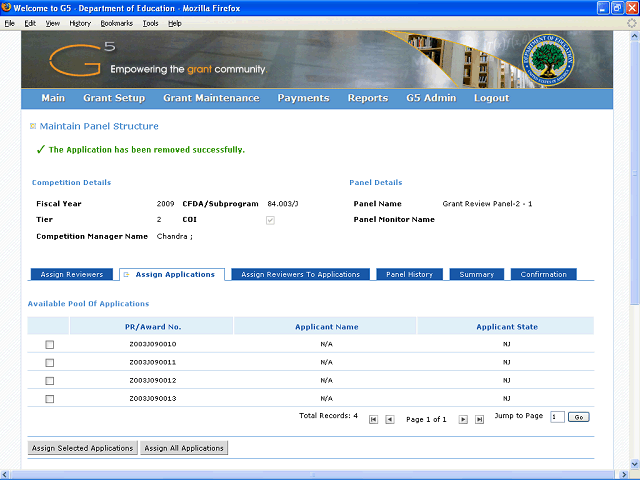Open the Firefox Edit menu
640x480 pixels.
(30, 23)
